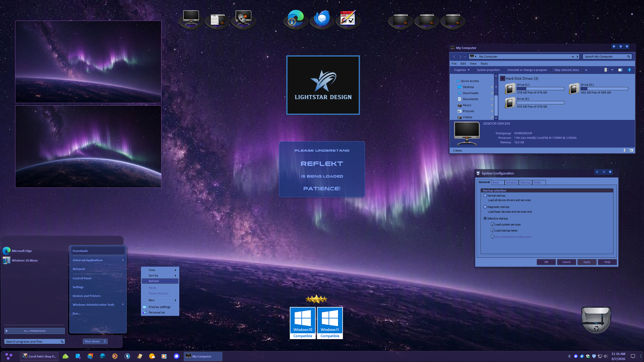Click the change view icon in My Computer

point(606,70)
